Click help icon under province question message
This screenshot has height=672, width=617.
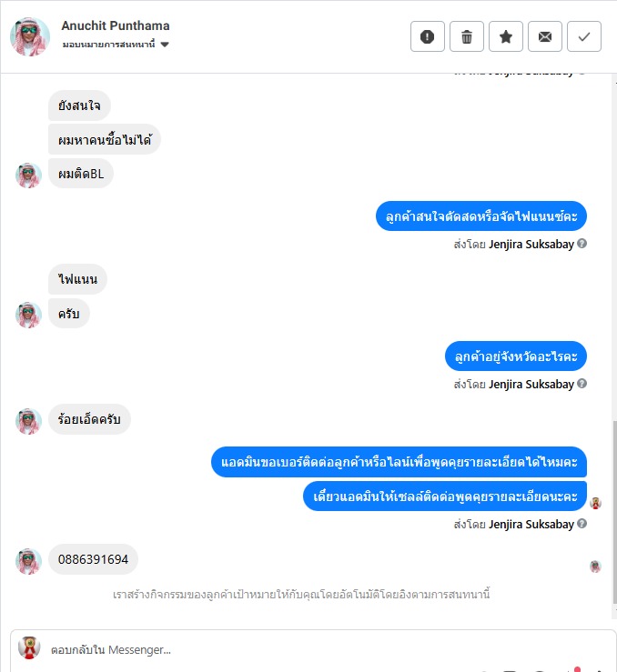(582, 384)
